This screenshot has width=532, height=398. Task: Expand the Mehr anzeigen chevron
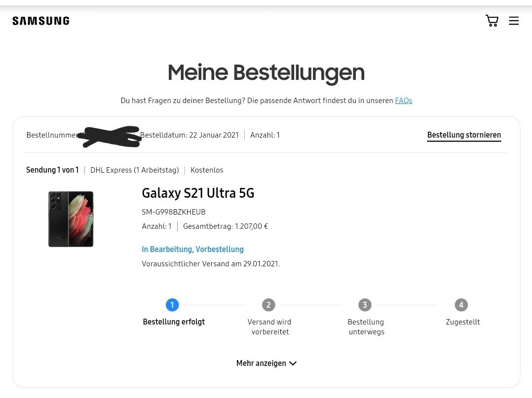click(293, 363)
